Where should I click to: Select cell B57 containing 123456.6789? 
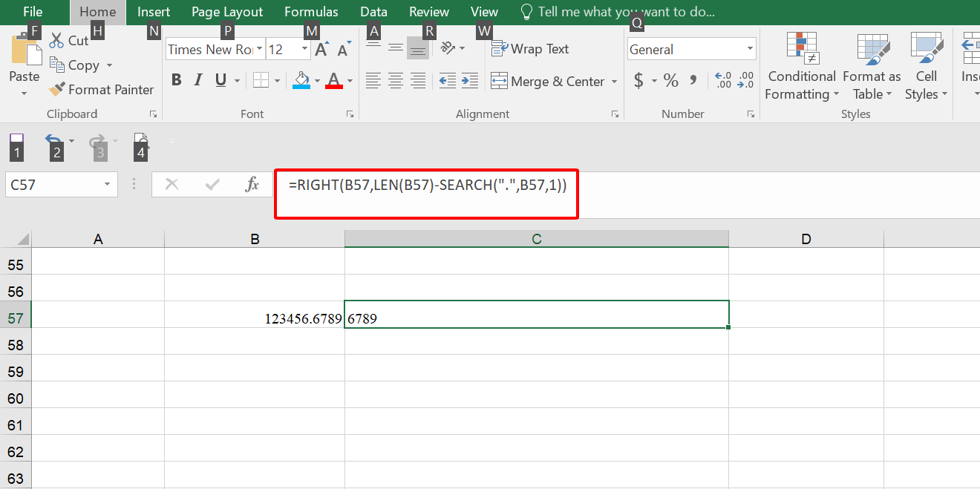[x=255, y=318]
